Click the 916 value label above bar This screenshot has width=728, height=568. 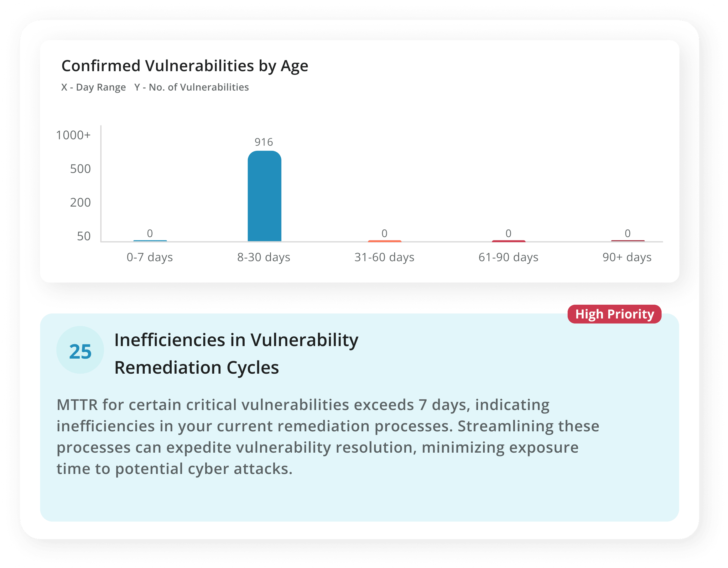click(x=264, y=142)
